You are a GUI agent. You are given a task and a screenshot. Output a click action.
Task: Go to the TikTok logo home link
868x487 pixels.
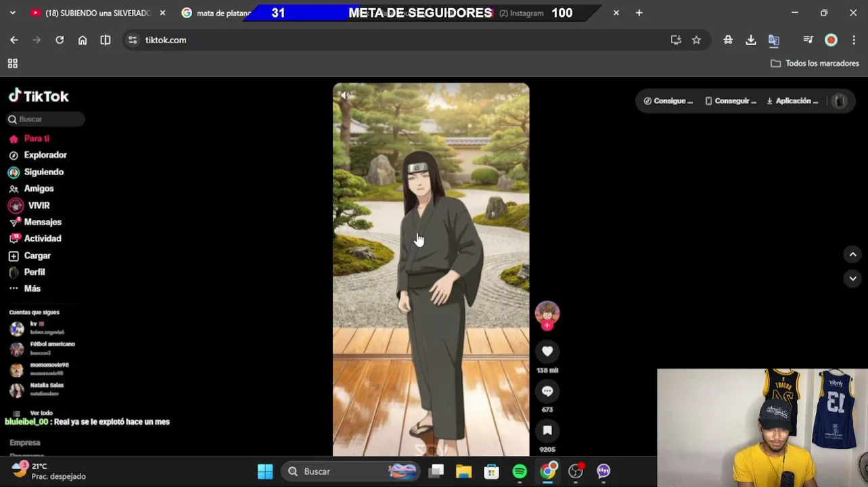click(39, 96)
